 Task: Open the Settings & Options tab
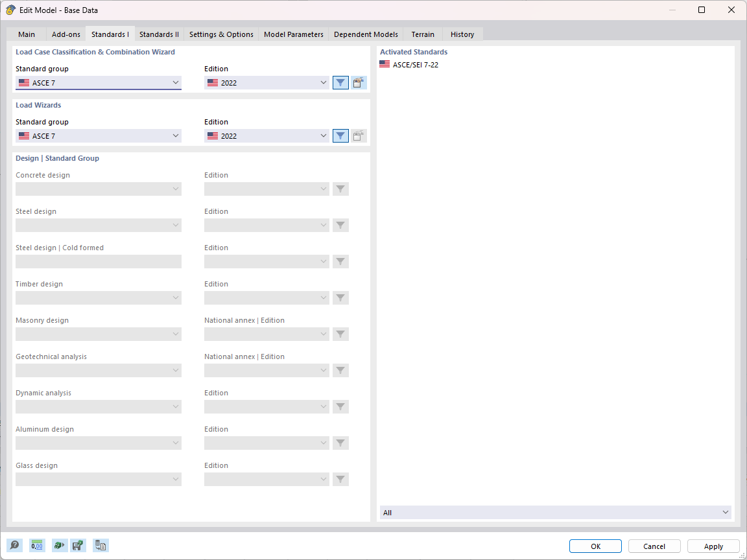click(x=220, y=34)
